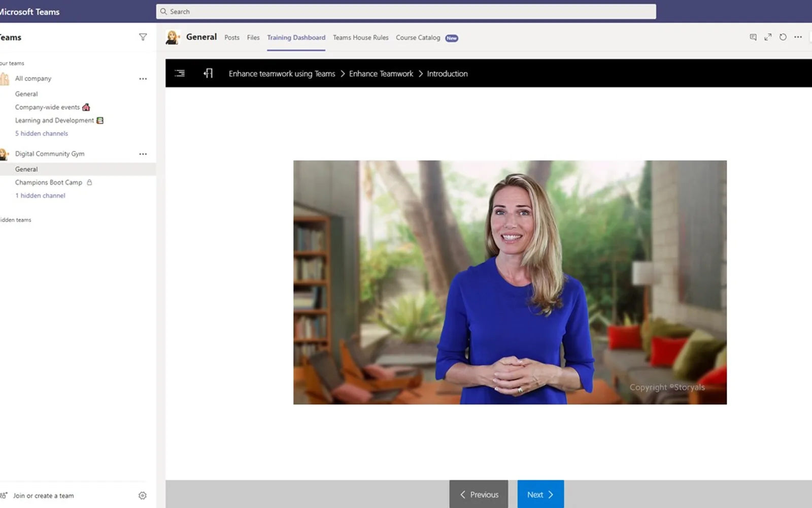Expand 1 hidden channel
812x508 pixels.
click(40, 196)
